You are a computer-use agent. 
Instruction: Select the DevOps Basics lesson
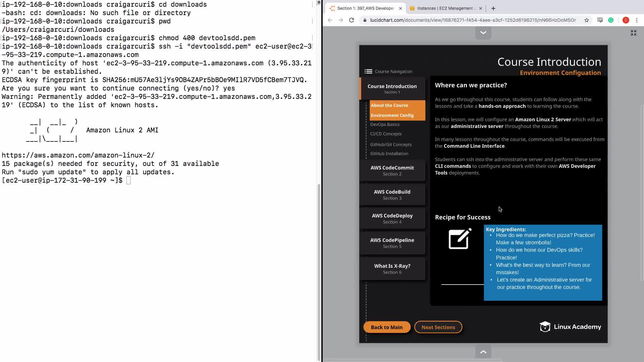point(385,124)
